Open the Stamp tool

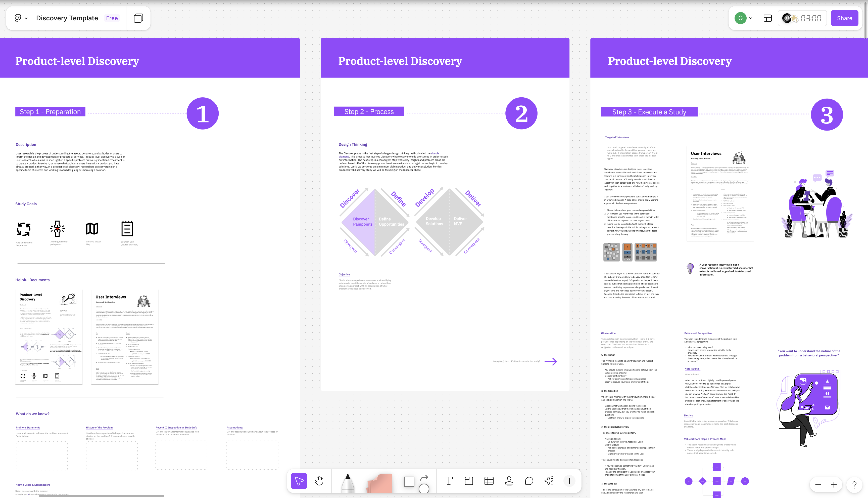pyautogui.click(x=509, y=481)
